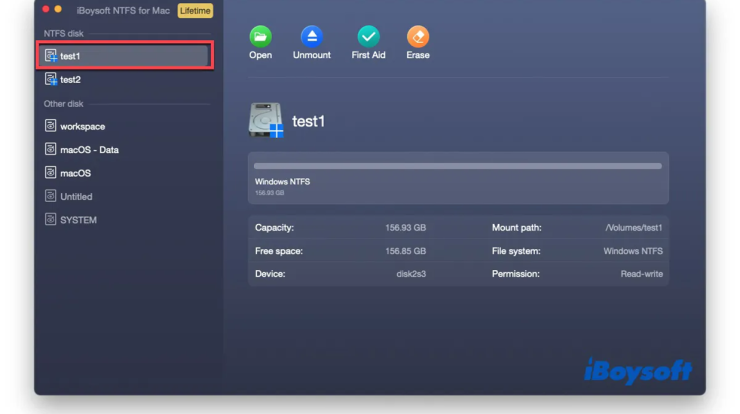This screenshot has height=414, width=740.
Task: Click the test2 disk icon in sidebar
Action: click(51, 79)
